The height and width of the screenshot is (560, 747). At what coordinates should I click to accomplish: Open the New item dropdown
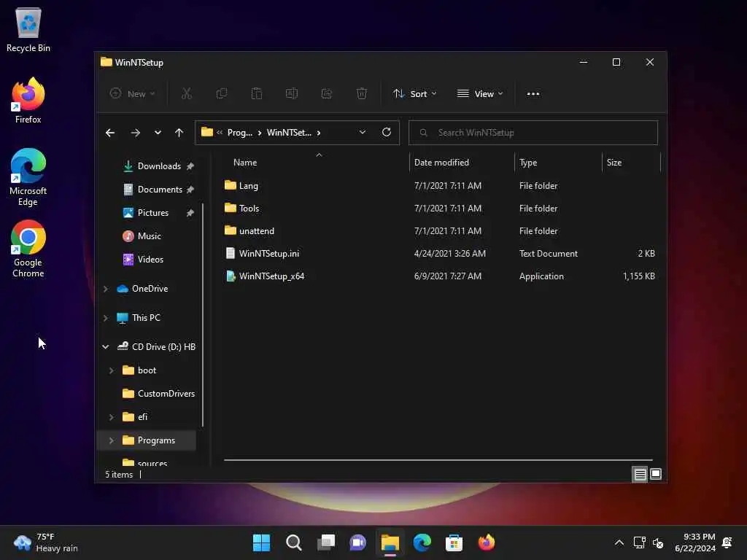point(132,94)
